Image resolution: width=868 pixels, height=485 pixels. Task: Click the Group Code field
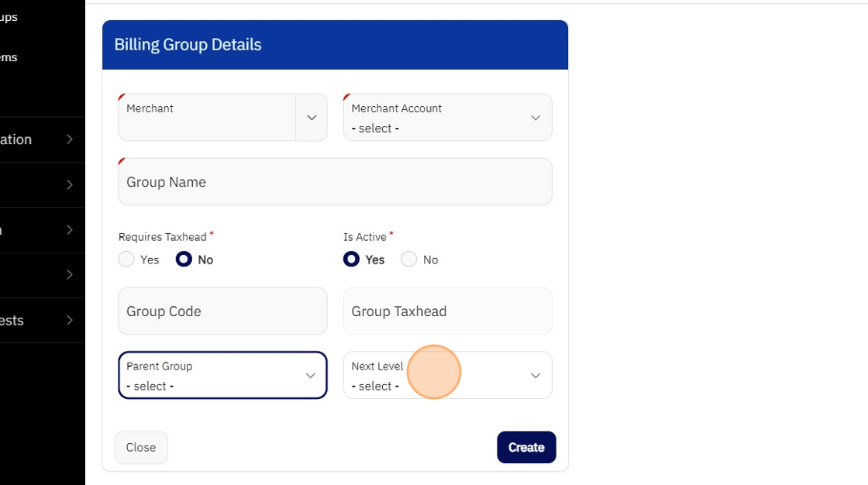coord(222,311)
